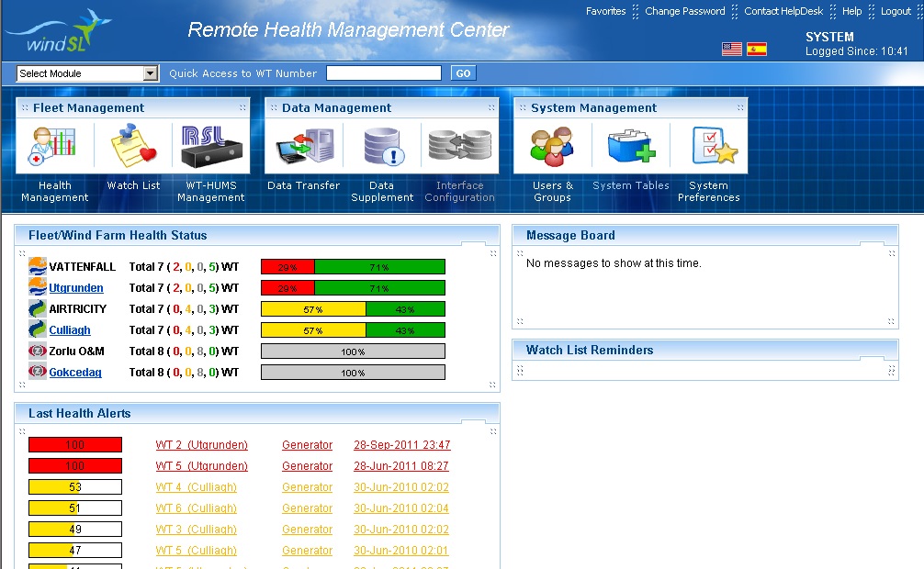
Task: Open WT 2 (Utgrunden) alert link
Action: tap(201, 445)
